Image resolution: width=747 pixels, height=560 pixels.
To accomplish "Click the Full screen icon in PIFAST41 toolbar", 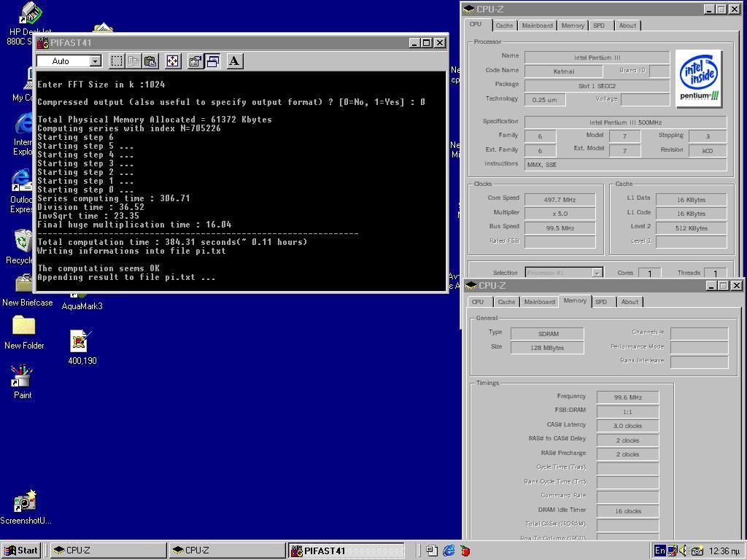I will pos(173,61).
